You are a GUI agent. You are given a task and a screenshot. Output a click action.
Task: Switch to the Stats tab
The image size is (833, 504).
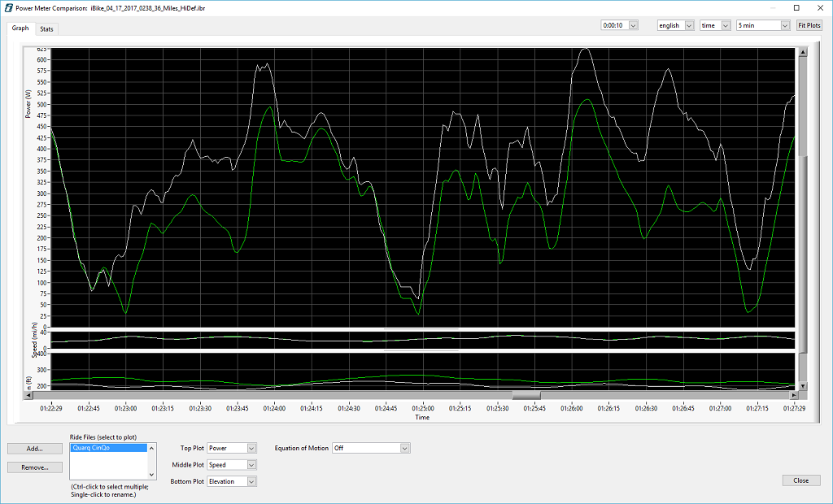coord(46,28)
